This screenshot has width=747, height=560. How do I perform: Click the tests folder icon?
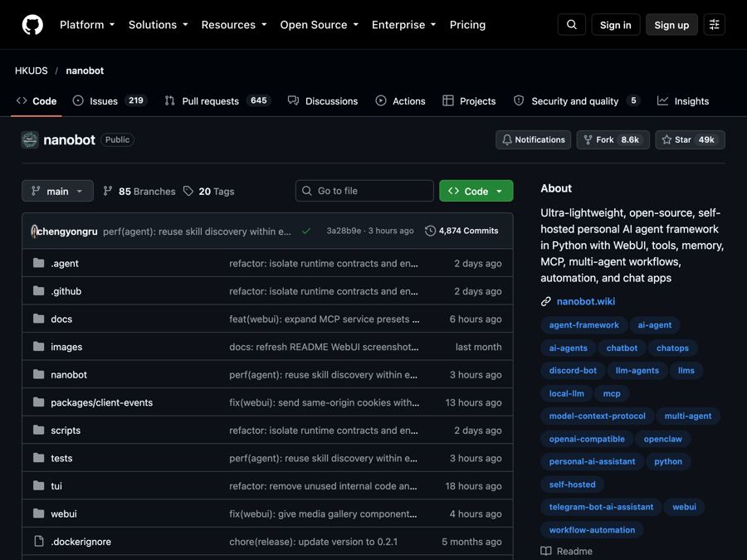point(38,458)
